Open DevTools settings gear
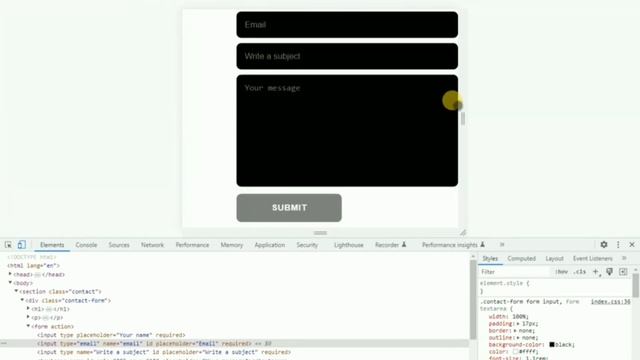 coord(604,244)
